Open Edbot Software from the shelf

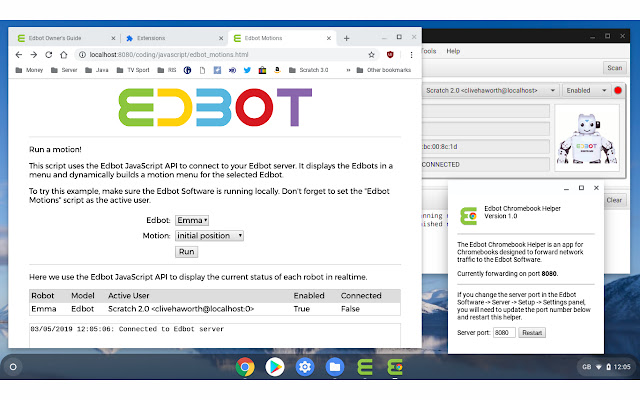[x=364, y=367]
